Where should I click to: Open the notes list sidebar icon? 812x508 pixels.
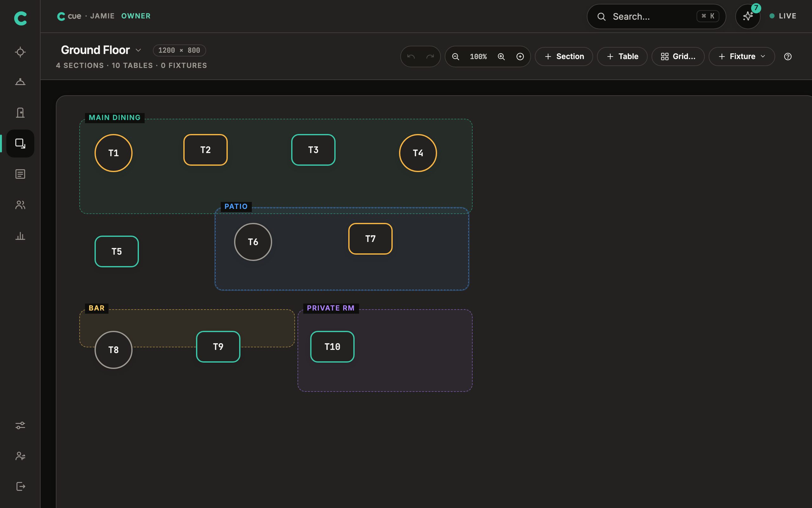(21, 174)
